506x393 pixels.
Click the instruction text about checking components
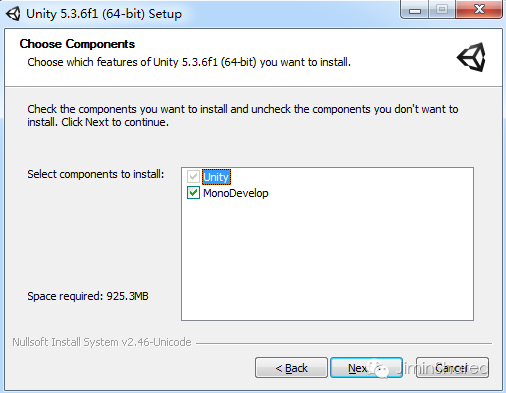[x=243, y=115]
